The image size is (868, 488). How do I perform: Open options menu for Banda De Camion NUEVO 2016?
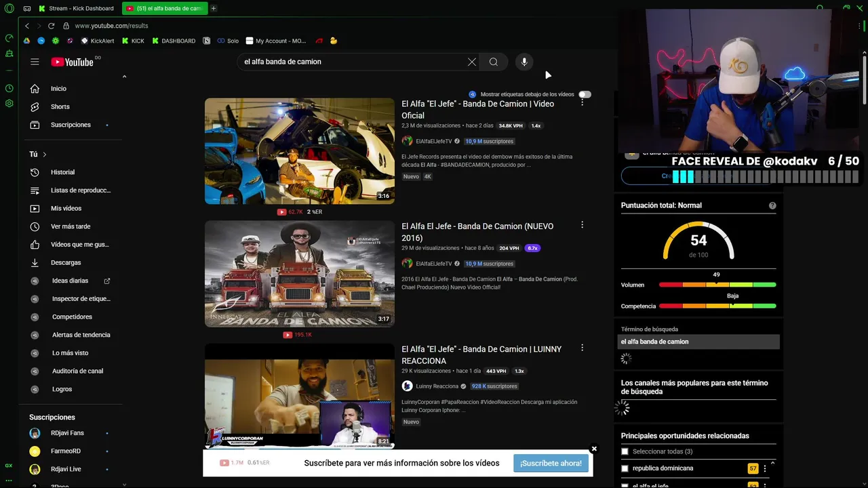coord(582,225)
